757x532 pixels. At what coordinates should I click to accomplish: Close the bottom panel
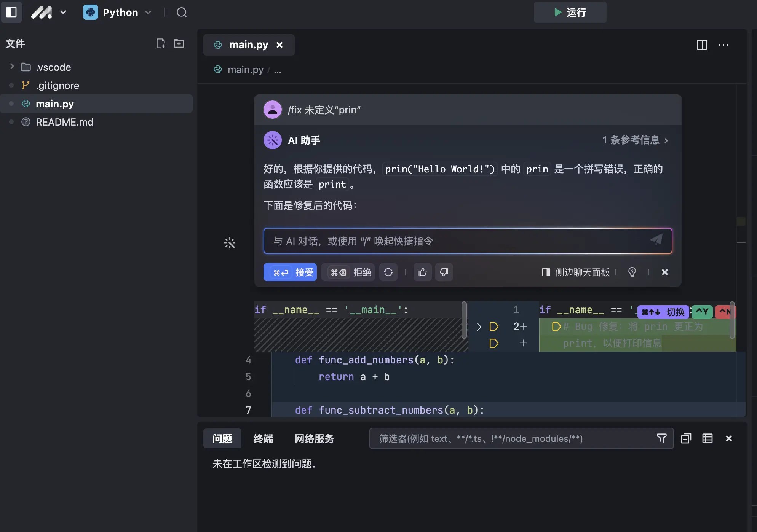[x=729, y=438]
